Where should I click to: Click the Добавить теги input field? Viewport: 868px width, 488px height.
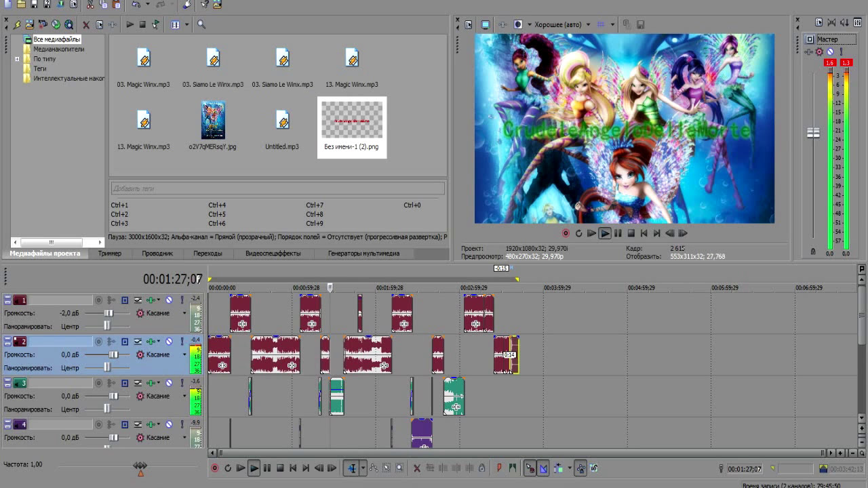coord(277,188)
